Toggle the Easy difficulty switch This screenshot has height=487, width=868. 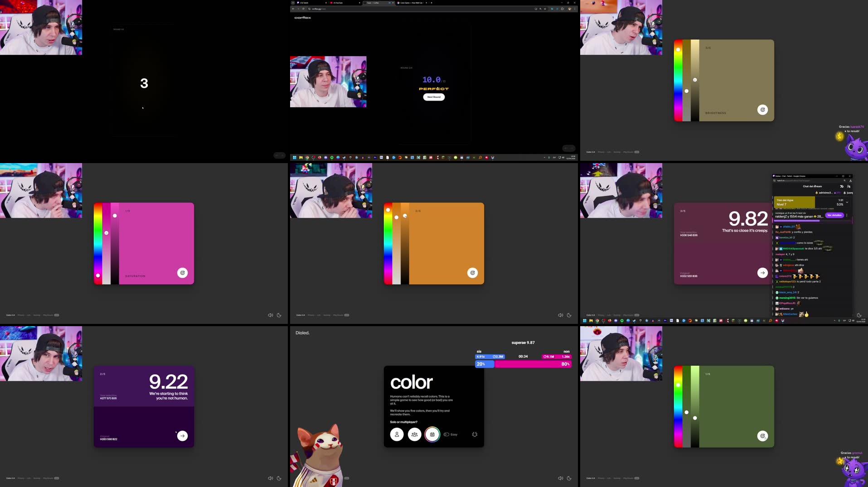tap(446, 434)
